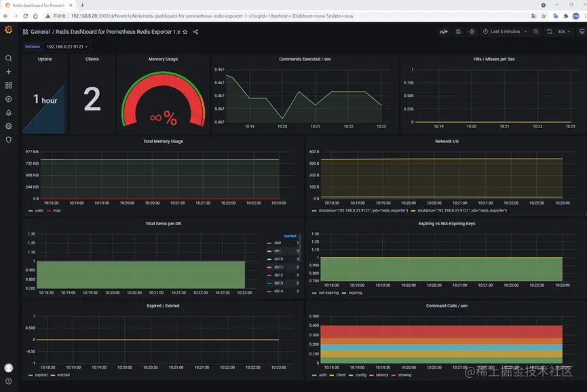Open the Configuration gear icon in sidebar
Viewport: 587px width, 392px height.
pyautogui.click(x=9, y=126)
